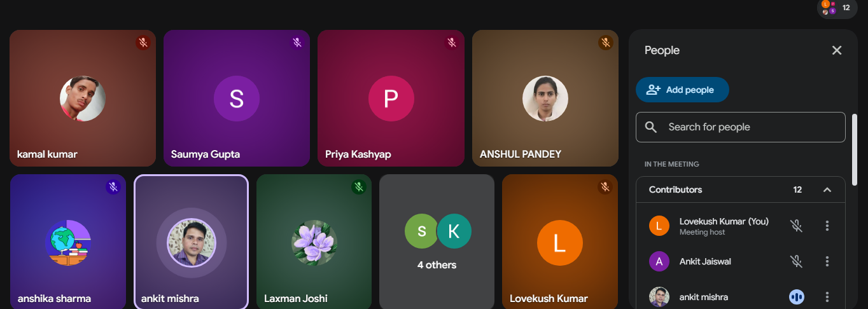The height and width of the screenshot is (309, 868).
Task: Click the muted mic on Lovekush Kumar's video tile
Action: [605, 187]
